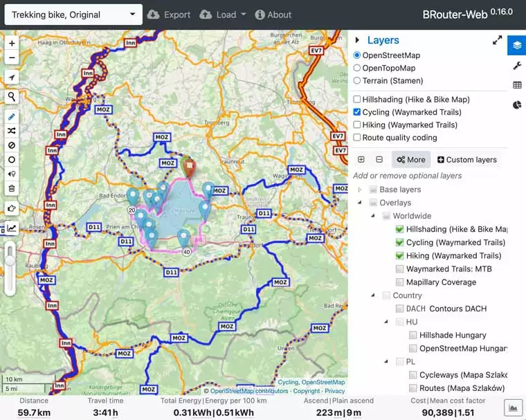The height and width of the screenshot is (420, 526).
Task: Collapse the Country tree node
Action: [373, 295]
